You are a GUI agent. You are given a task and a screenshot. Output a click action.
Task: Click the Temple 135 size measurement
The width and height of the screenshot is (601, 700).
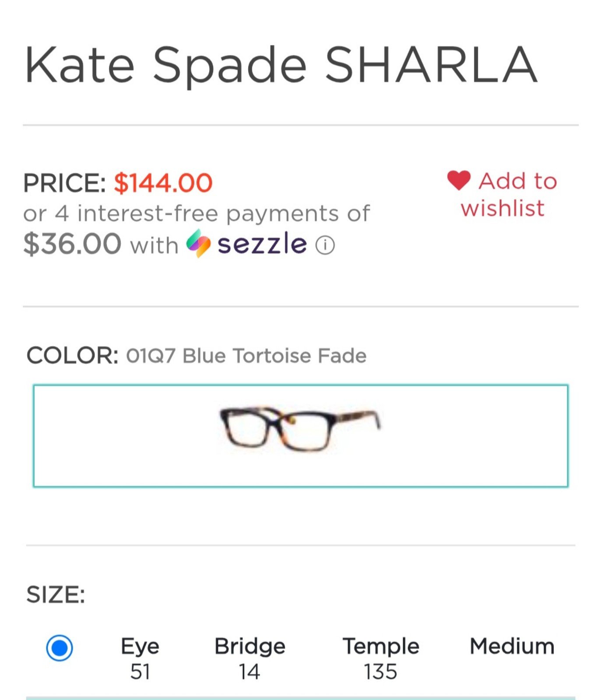click(381, 658)
